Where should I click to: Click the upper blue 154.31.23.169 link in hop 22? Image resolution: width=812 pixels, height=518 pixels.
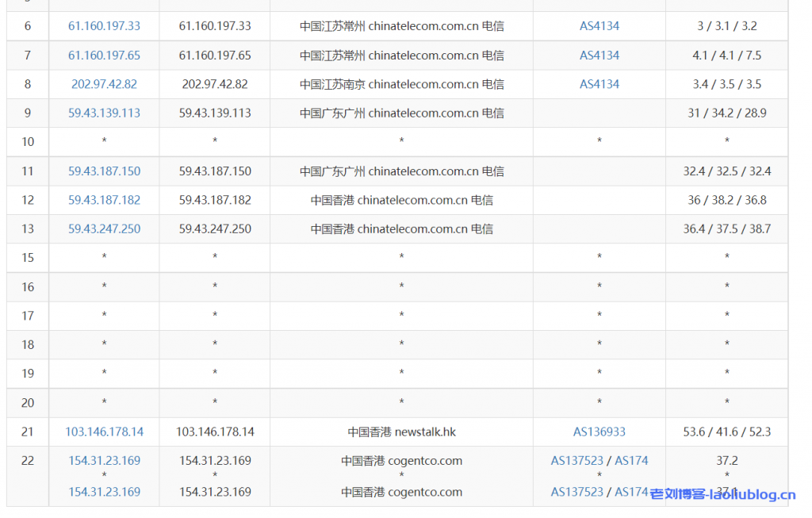104,461
